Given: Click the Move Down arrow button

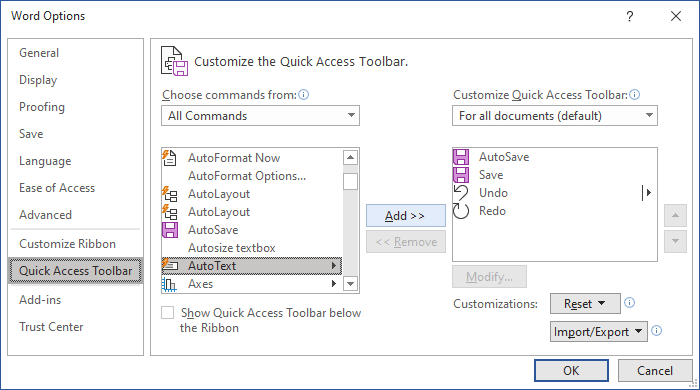Looking at the screenshot, I should pyautogui.click(x=675, y=241).
